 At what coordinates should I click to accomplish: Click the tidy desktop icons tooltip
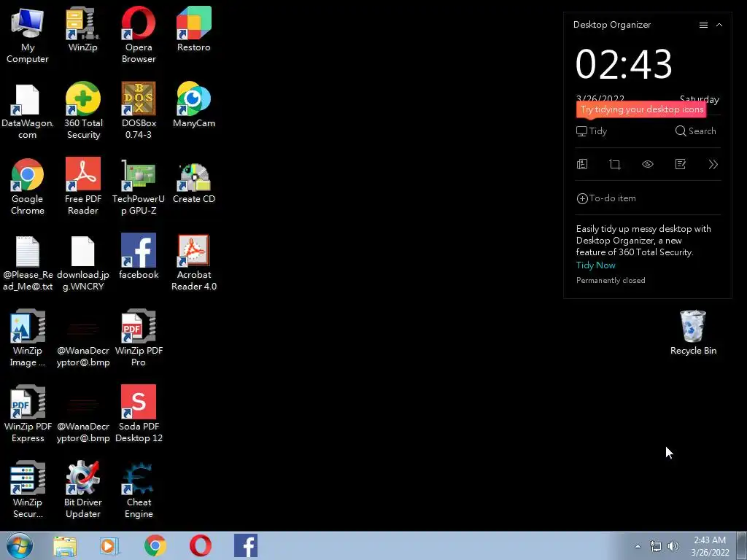coord(641,109)
